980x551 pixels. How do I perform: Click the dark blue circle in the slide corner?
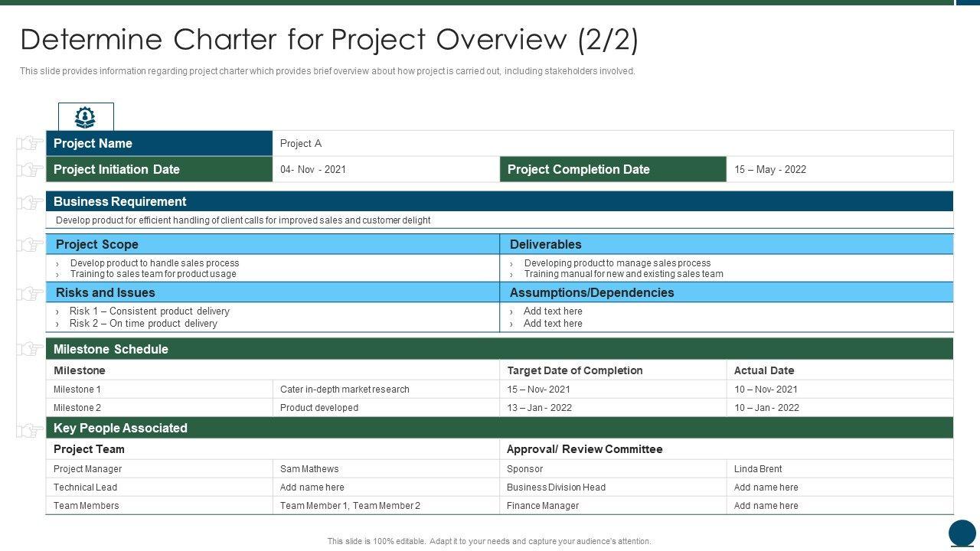(962, 533)
